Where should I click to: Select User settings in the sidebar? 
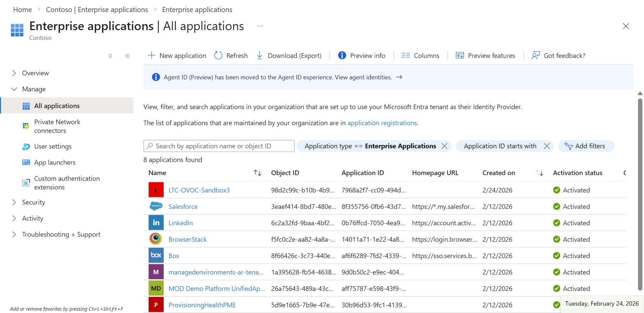coord(53,146)
